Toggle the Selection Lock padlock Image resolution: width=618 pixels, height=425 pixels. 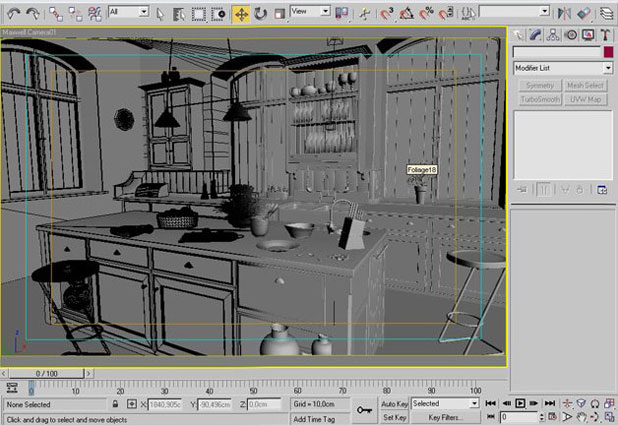pyautogui.click(x=115, y=404)
